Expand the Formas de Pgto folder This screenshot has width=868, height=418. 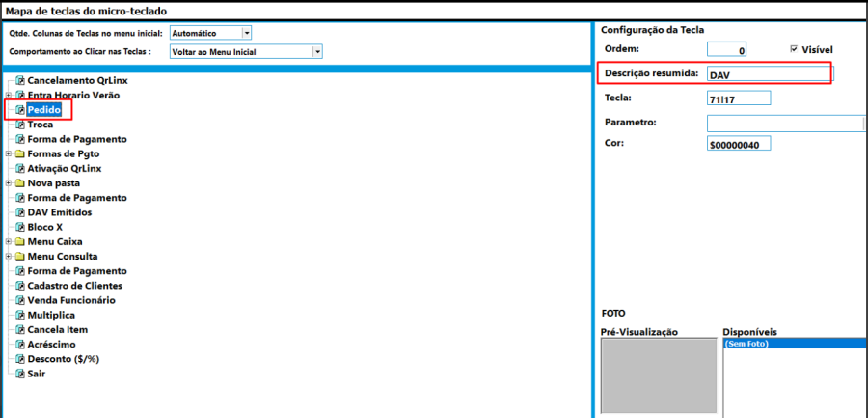click(x=9, y=154)
